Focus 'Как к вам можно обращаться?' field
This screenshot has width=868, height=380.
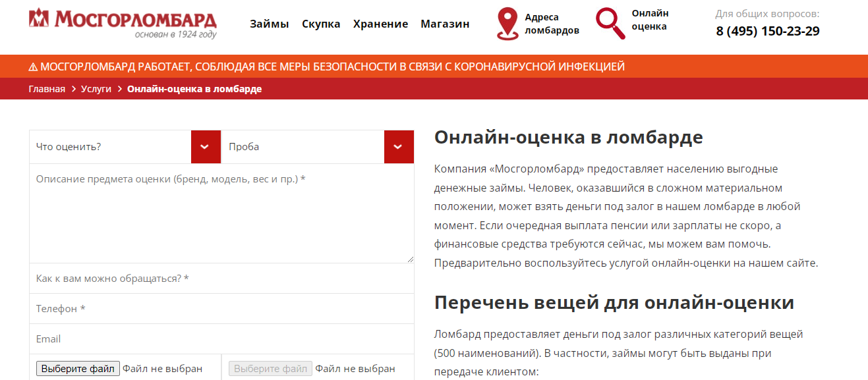coord(221,279)
